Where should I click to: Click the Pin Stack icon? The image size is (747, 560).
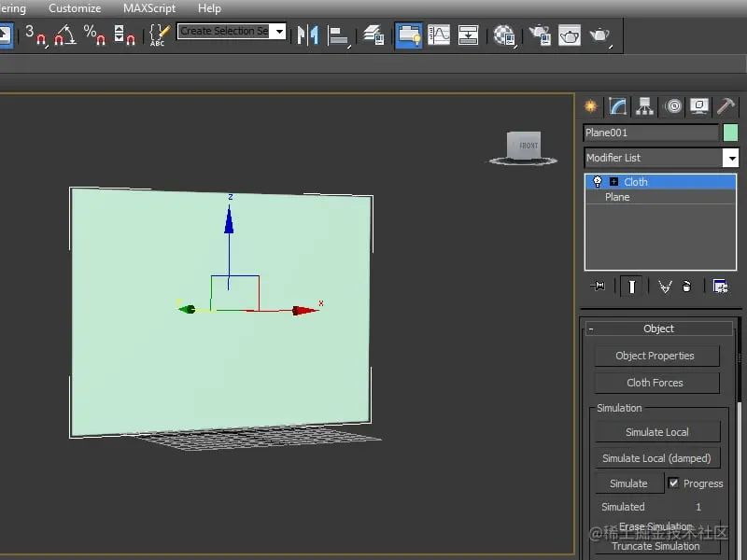tap(598, 287)
